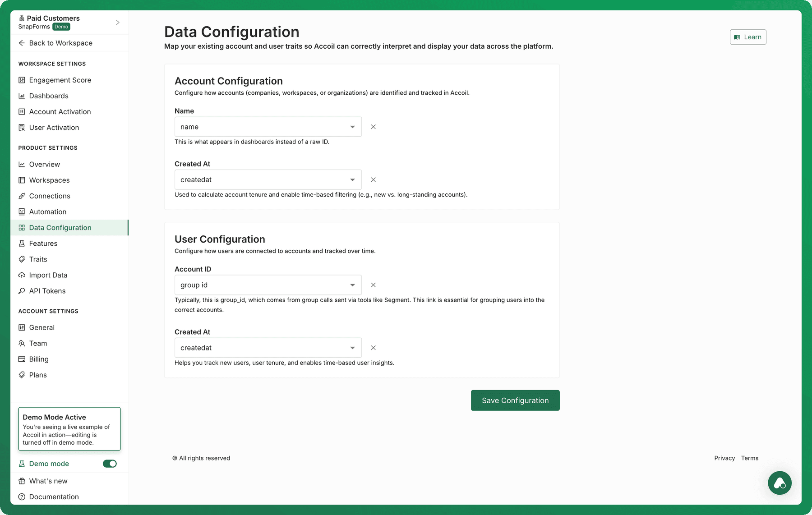Click the Engagement Score sidebar icon

coord(22,80)
